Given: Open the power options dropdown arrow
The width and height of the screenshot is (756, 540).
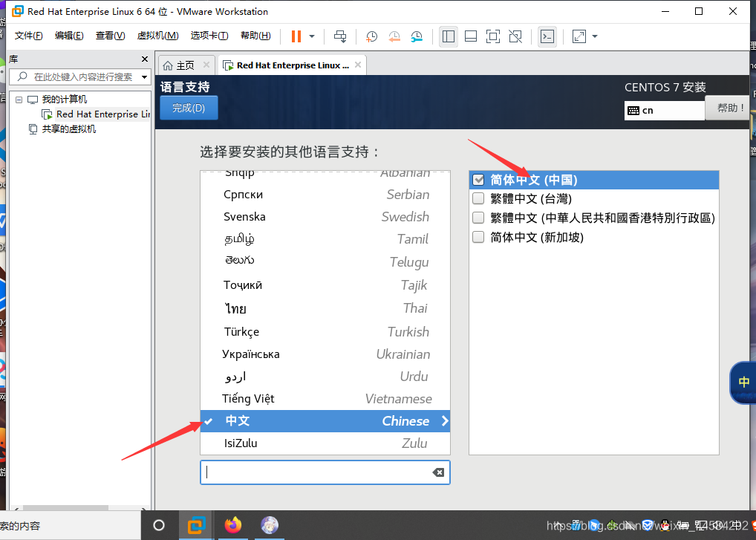Looking at the screenshot, I should 312,36.
